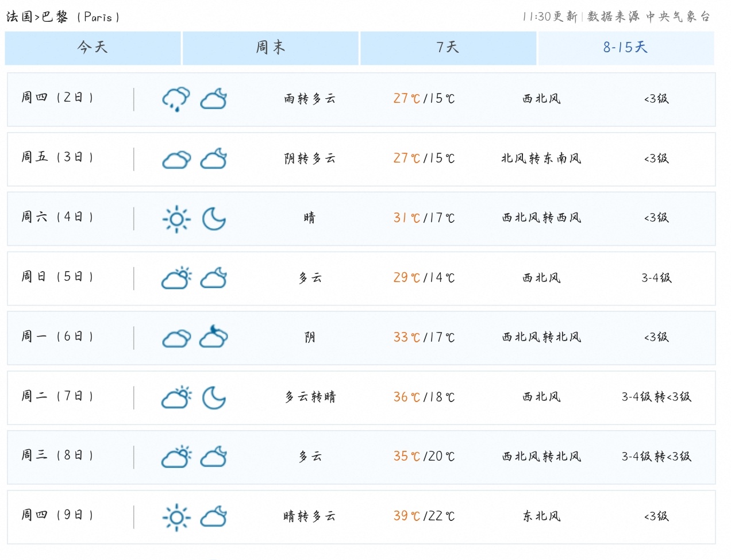Select the 周五 (3日) date label
731x560 pixels.
pos(57,157)
